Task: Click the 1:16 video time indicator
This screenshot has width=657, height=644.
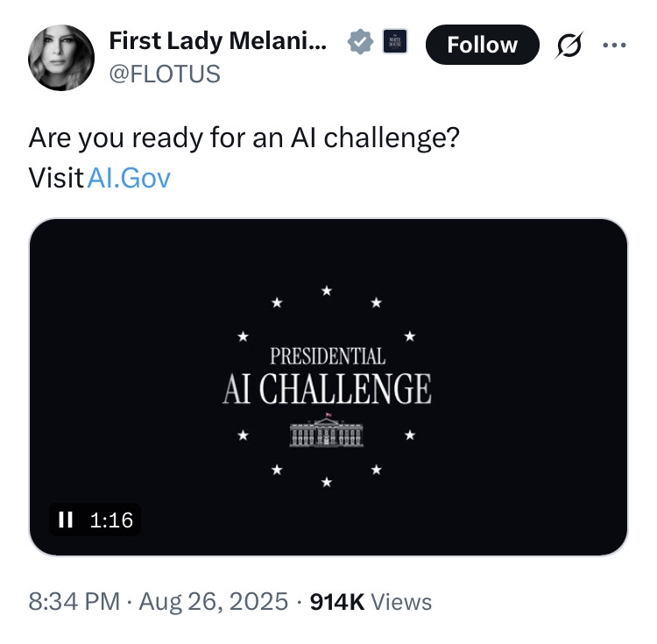Action: coord(111,520)
